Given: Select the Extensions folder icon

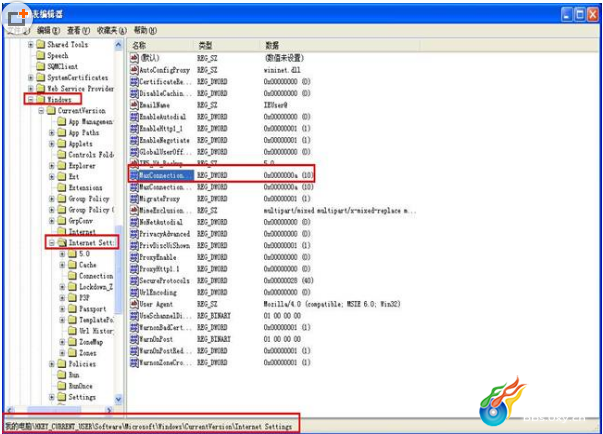Looking at the screenshot, I should [62, 188].
